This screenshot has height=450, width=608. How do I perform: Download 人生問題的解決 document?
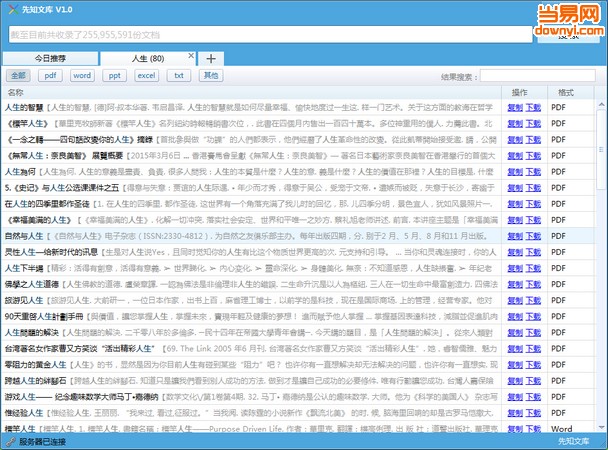point(533,333)
